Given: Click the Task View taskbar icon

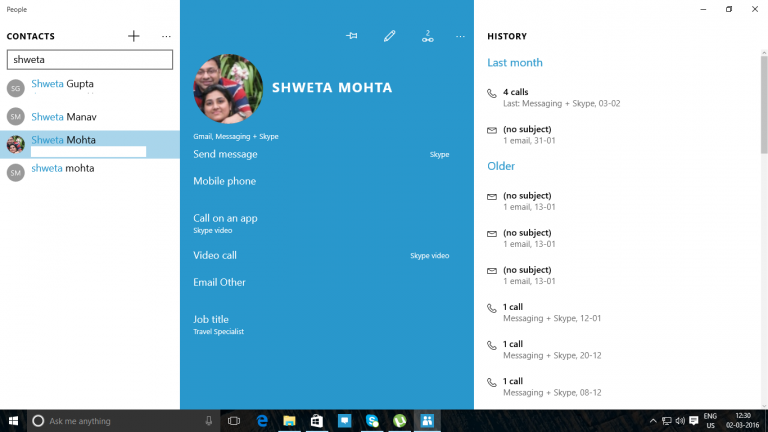Looking at the screenshot, I should [x=235, y=421].
